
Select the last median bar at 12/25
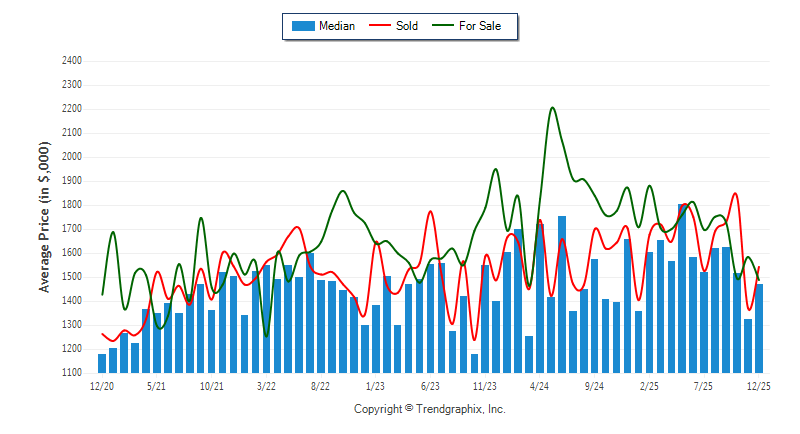pyautogui.click(x=759, y=328)
